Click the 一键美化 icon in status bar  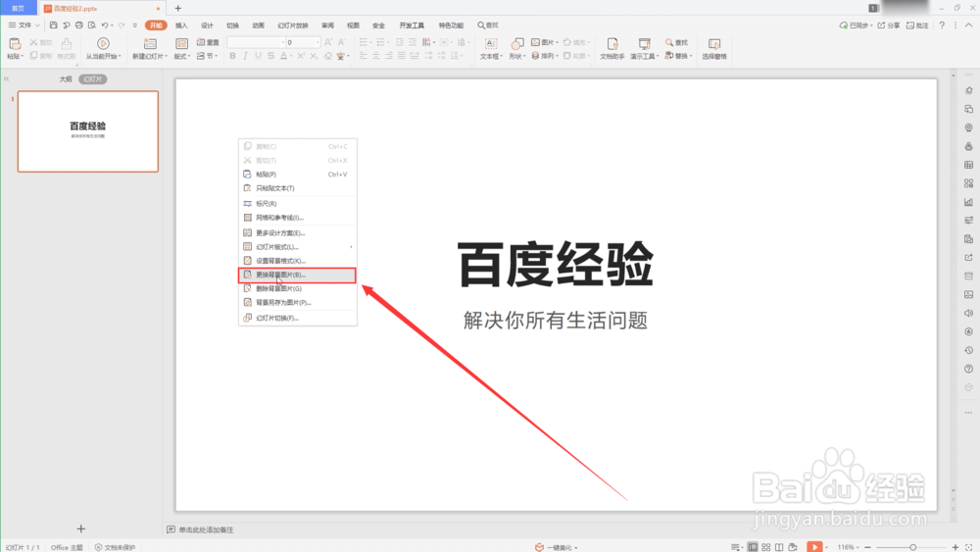(x=539, y=547)
